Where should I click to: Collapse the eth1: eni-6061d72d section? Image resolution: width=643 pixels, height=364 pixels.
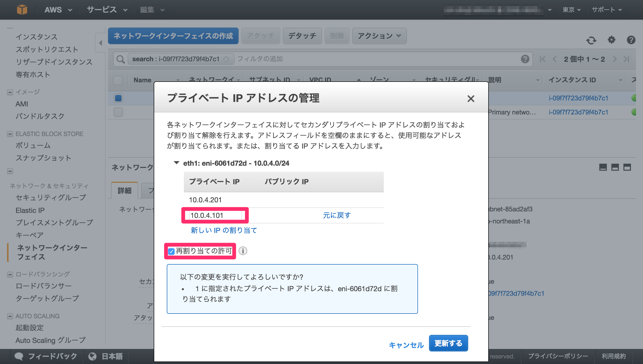(177, 163)
